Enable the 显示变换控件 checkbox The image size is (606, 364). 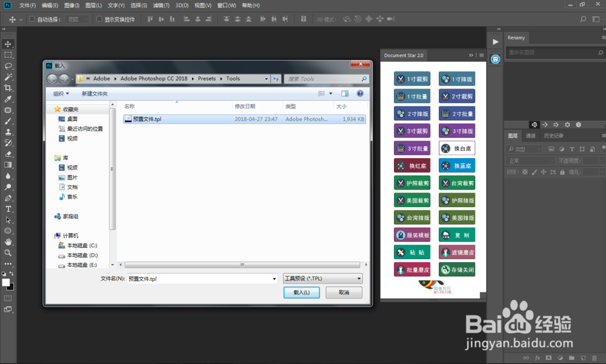tap(99, 19)
